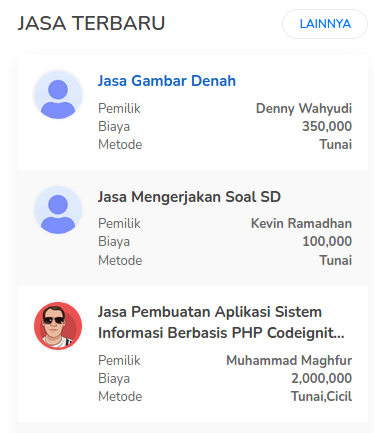Open the Jasa Gambar Denah link
Image resolution: width=374 pixels, height=433 pixels.
coord(167,81)
